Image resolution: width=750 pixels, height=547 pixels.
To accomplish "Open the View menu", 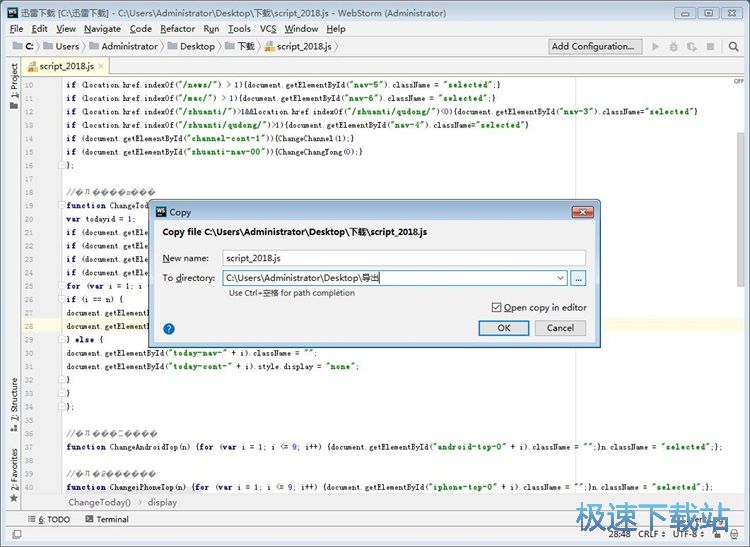I will tap(66, 29).
